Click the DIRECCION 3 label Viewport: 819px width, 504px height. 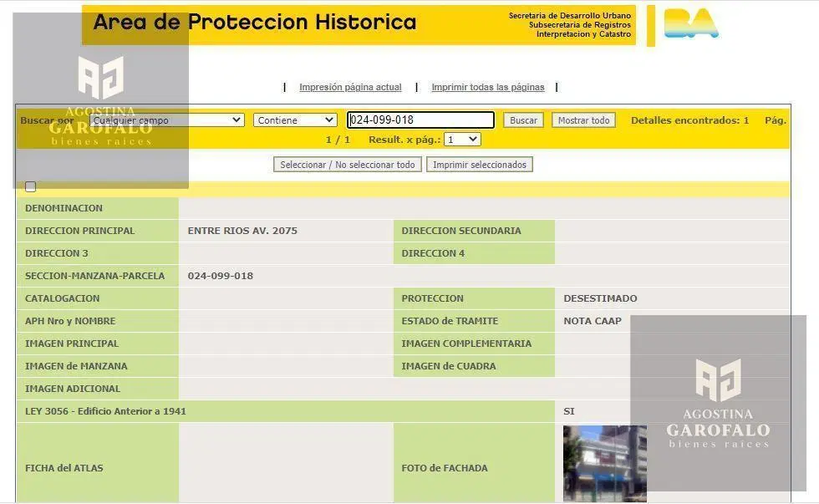point(57,253)
